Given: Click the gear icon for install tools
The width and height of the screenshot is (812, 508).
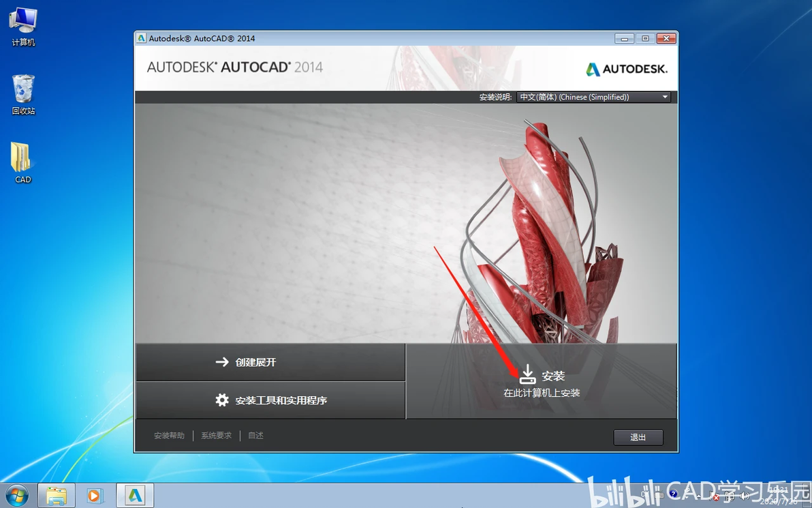Looking at the screenshot, I should pos(222,400).
